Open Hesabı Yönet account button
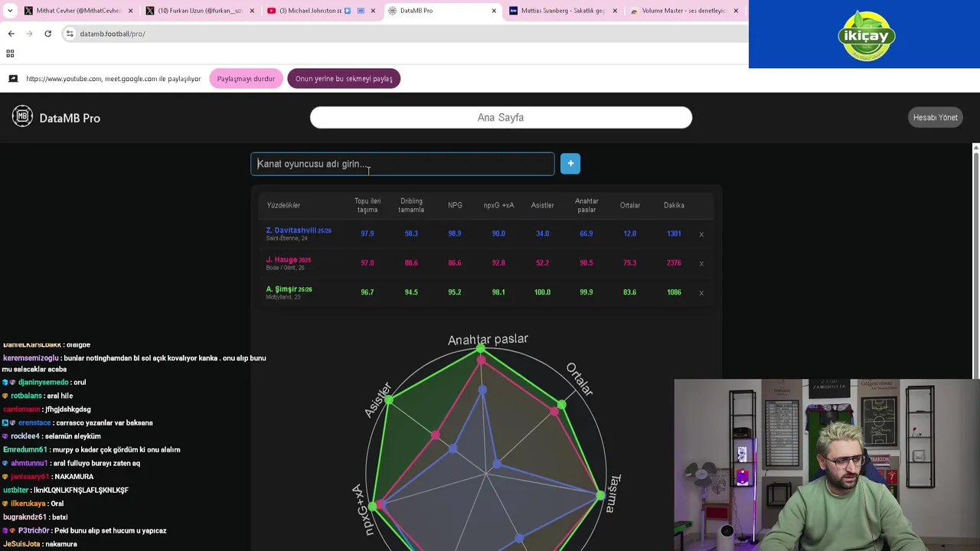The width and height of the screenshot is (980, 551). (935, 117)
